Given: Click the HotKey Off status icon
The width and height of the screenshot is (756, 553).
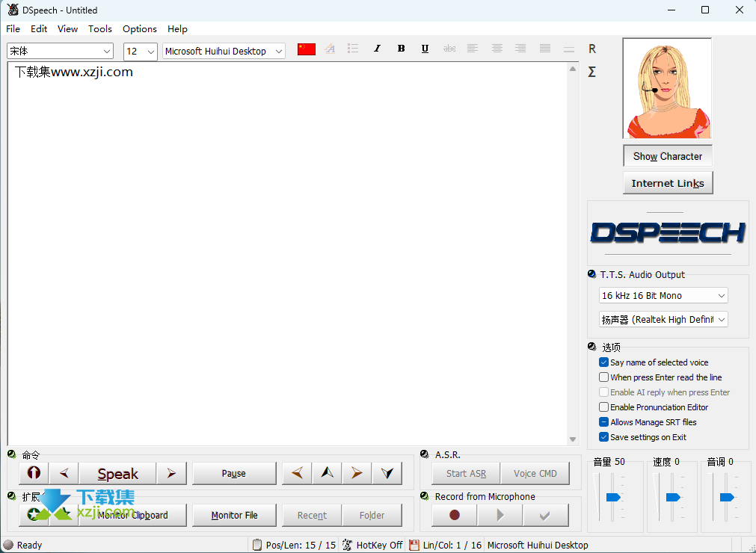Looking at the screenshot, I should click(347, 545).
